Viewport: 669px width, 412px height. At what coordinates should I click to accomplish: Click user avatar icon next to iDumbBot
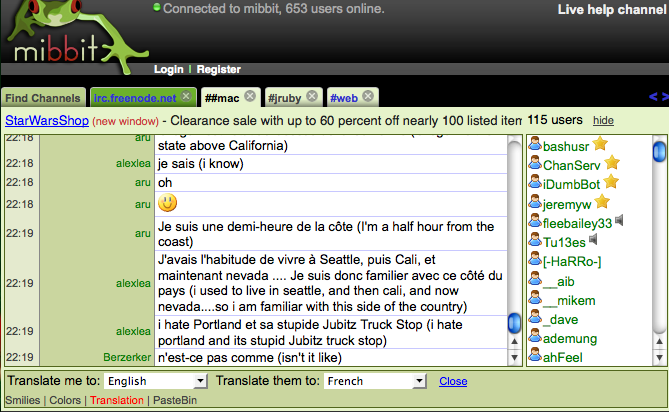(x=535, y=183)
